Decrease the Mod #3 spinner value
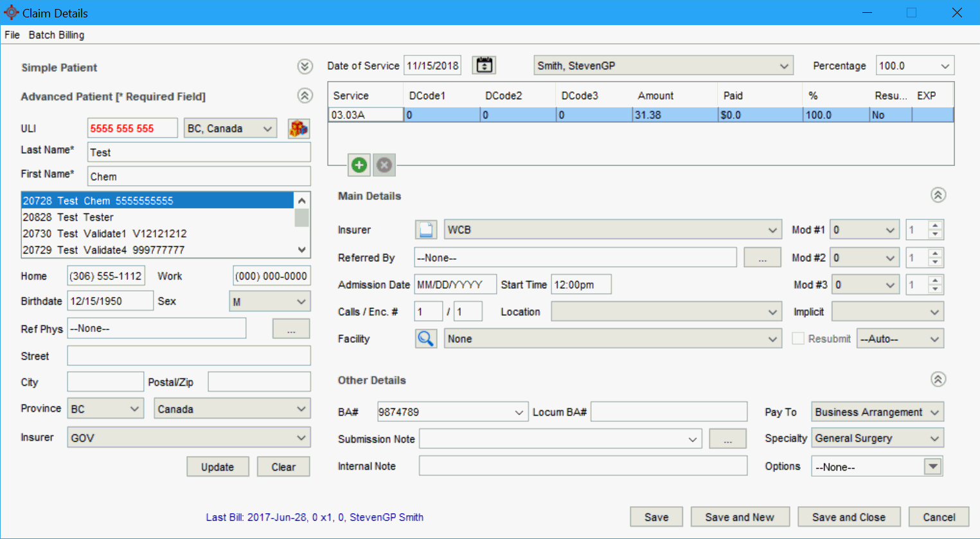Screen dimensions: 980x539 [936, 289]
